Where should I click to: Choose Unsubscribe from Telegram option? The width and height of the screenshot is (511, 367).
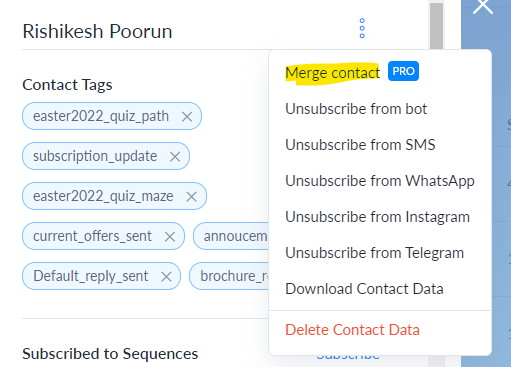[375, 253]
